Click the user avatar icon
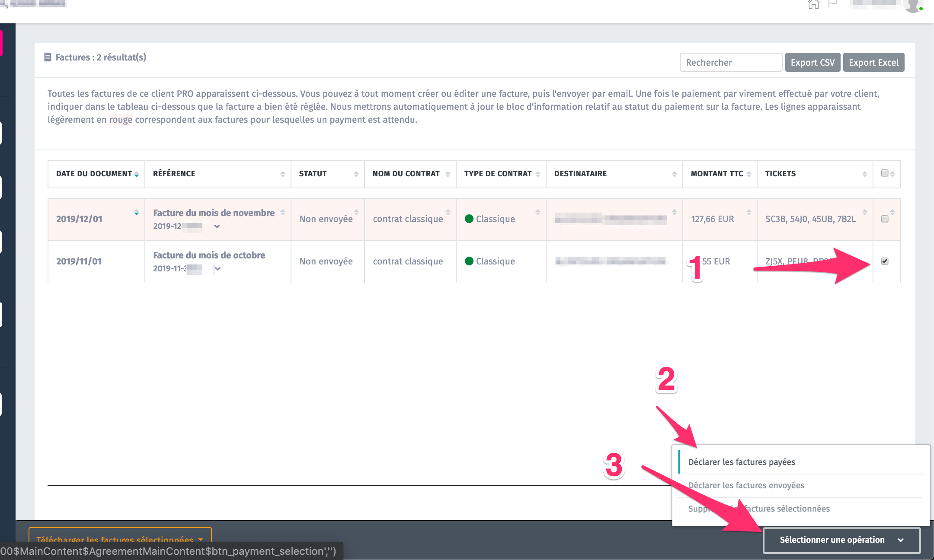934x560 pixels. [912, 6]
